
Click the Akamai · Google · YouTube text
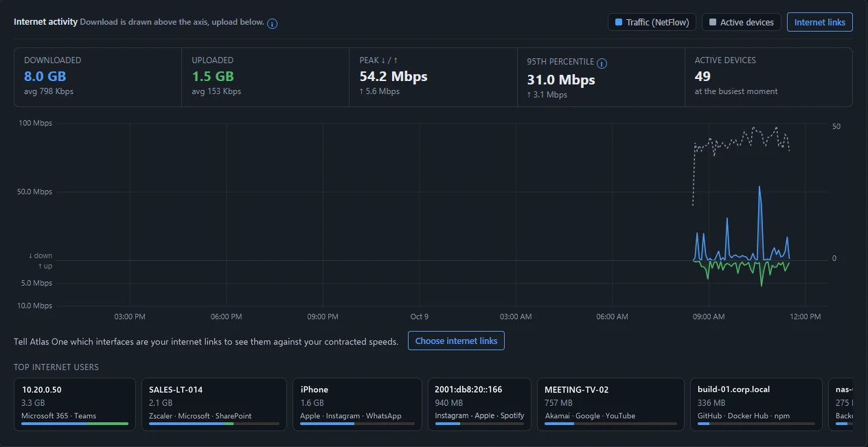point(590,415)
